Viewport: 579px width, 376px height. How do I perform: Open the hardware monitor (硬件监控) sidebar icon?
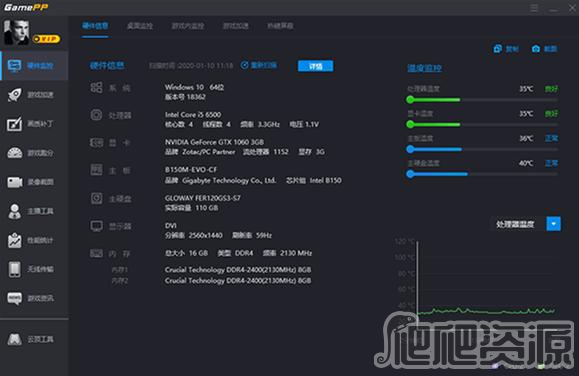click(14, 66)
